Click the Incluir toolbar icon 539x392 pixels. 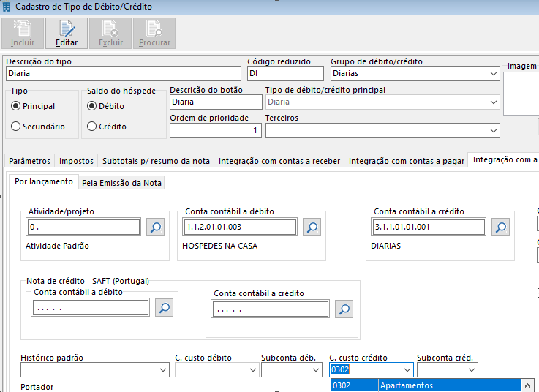coord(23,33)
